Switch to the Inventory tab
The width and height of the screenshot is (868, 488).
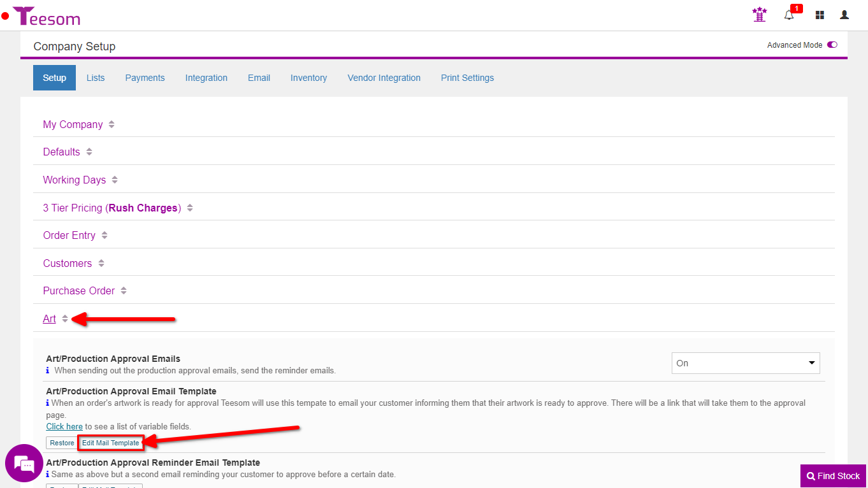[308, 78]
